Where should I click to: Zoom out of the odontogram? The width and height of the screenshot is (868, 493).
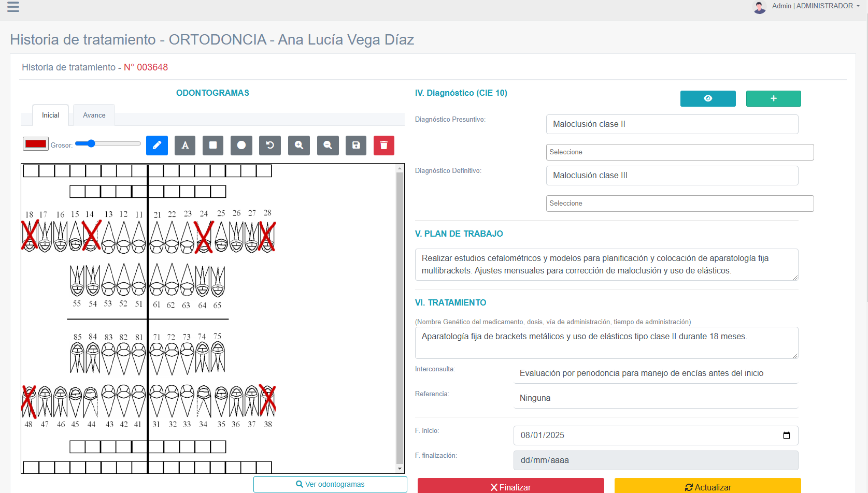pos(328,146)
